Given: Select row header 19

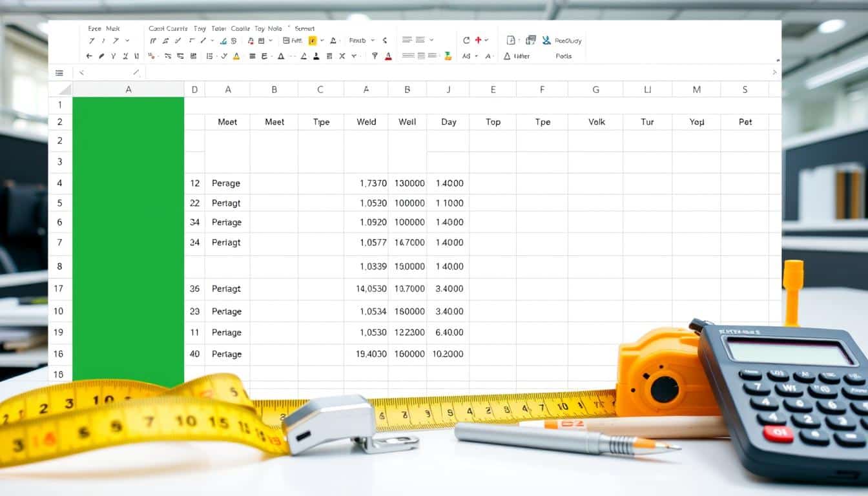Looking at the screenshot, I should click(x=59, y=332).
